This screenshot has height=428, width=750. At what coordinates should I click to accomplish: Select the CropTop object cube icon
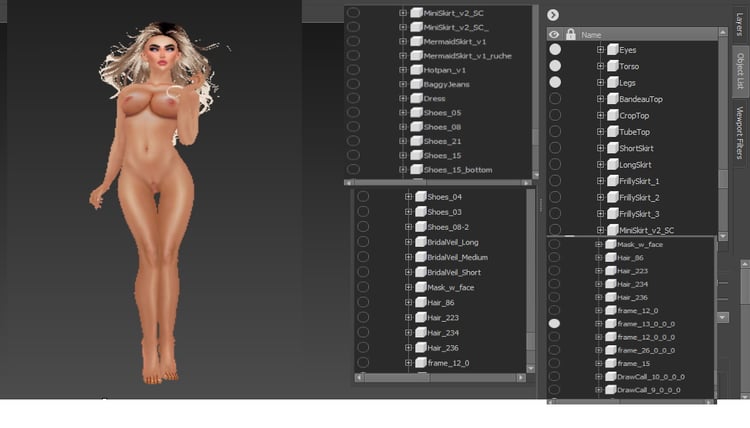pyautogui.click(x=613, y=115)
